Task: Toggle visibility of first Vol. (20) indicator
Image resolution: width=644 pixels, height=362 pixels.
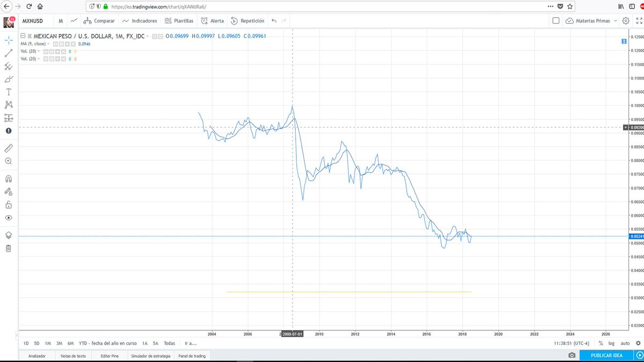Action: [x=46, y=51]
